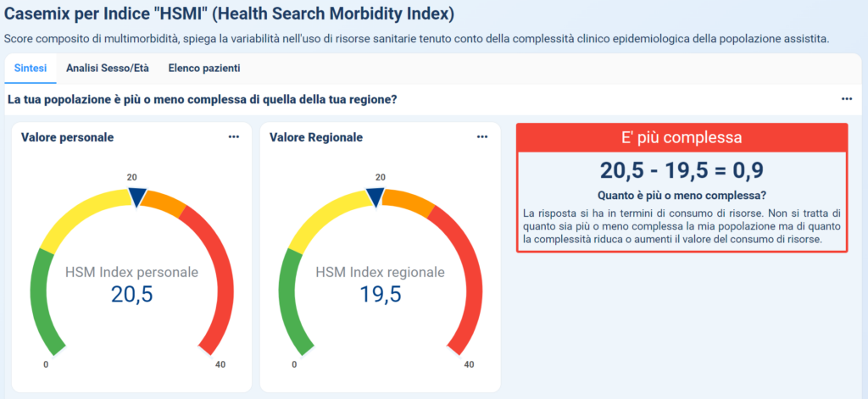Click the blue pointer on the regional gauge

coord(376,197)
